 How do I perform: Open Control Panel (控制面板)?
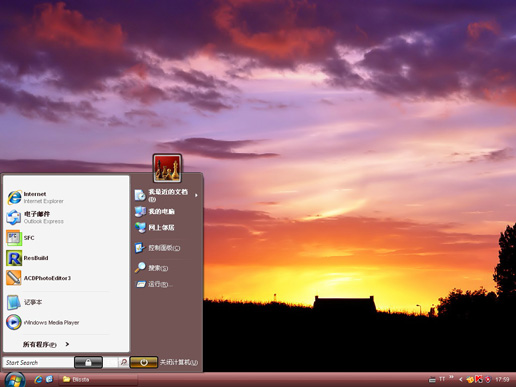157,248
